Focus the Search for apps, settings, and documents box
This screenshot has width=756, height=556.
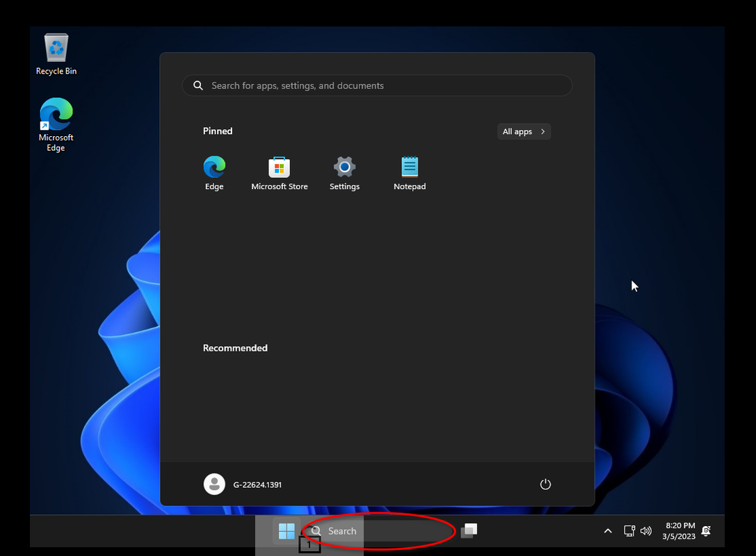377,85
